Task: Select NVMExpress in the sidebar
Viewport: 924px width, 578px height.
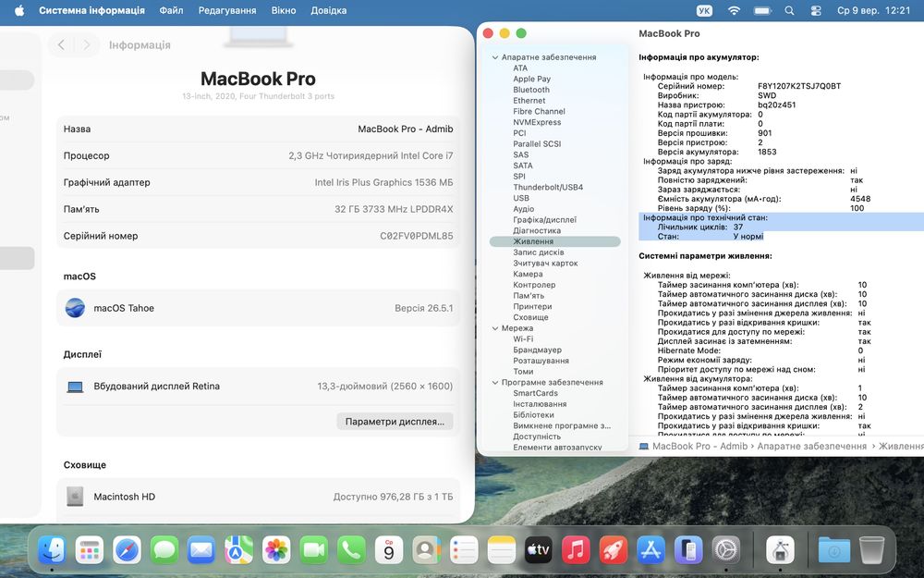Action: (537, 122)
